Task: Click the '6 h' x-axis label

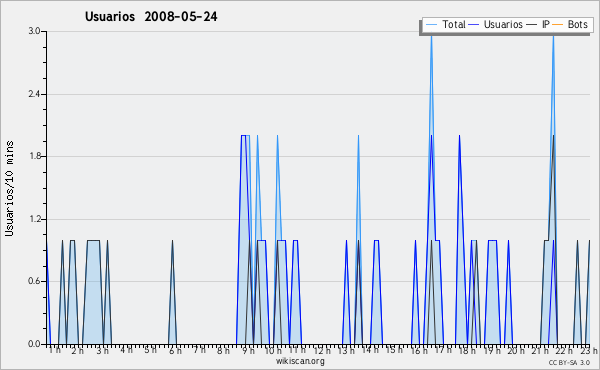Action: pyautogui.click(x=175, y=351)
